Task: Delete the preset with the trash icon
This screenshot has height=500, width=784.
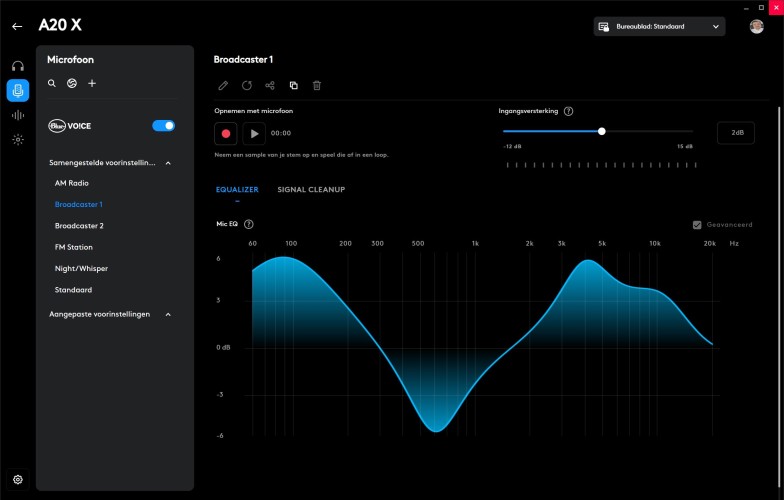Action: tap(317, 86)
